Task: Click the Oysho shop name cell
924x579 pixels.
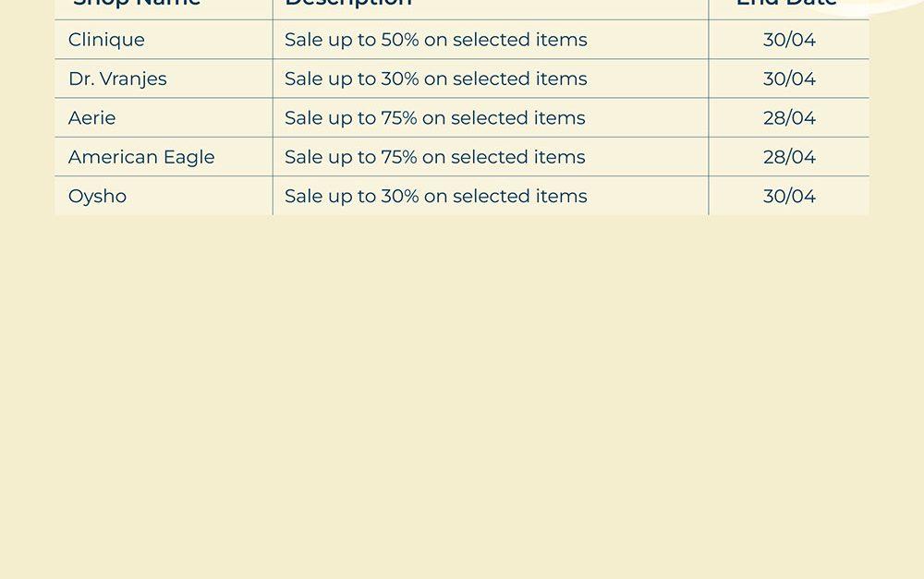Action: tap(97, 196)
